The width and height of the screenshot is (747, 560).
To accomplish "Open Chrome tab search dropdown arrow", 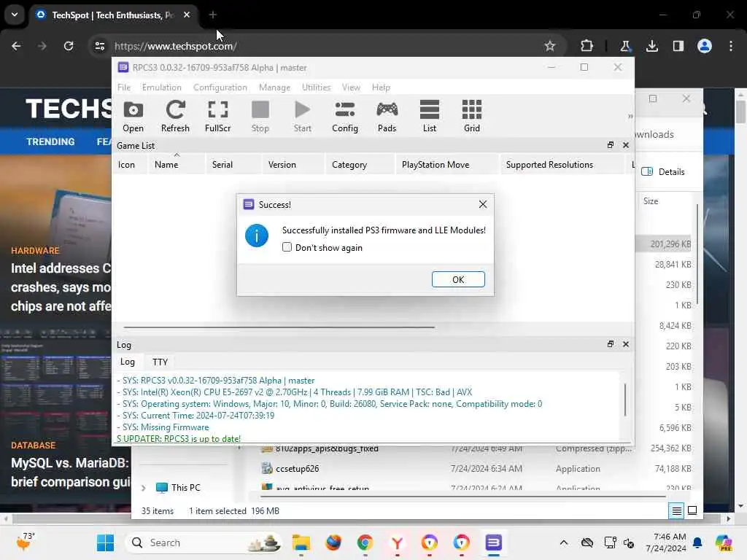I will click(x=15, y=15).
